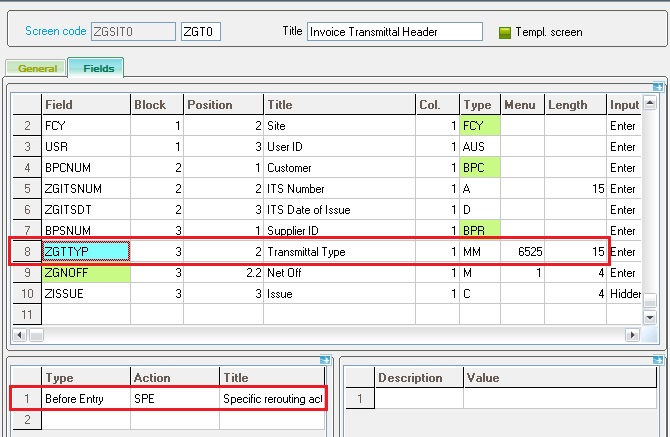This screenshot has height=437, width=670.
Task: Open the Screen code link label
Action: click(x=56, y=31)
